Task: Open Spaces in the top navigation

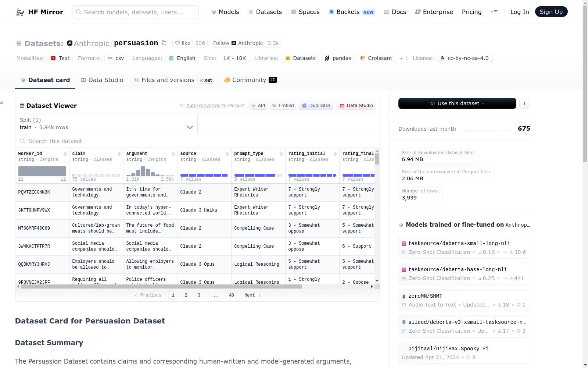Action: coord(305,12)
